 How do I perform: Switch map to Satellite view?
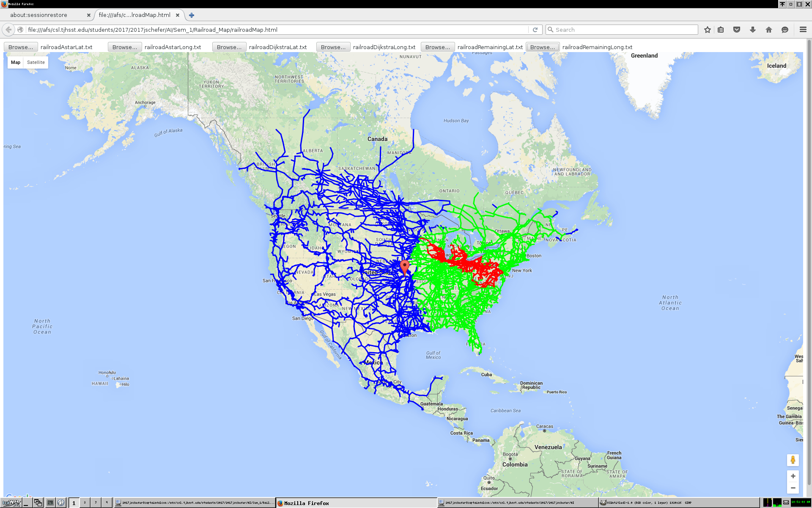click(36, 62)
